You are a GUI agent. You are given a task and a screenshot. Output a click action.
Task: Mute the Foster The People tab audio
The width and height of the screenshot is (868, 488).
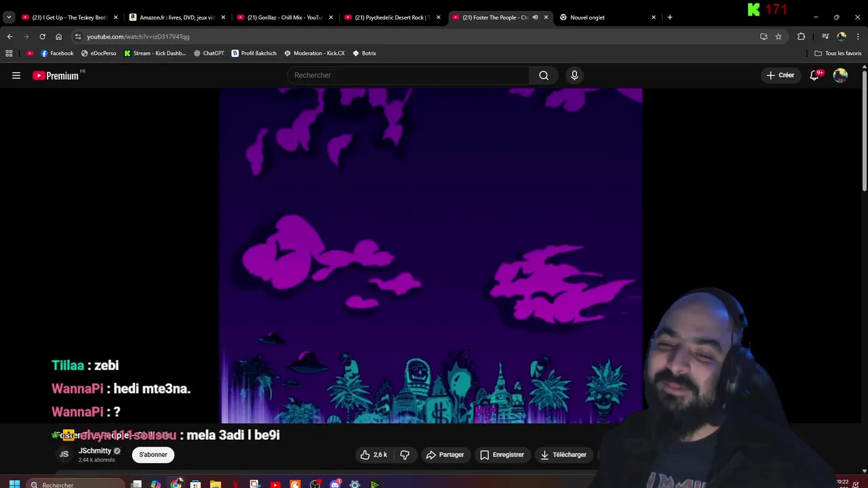(535, 18)
